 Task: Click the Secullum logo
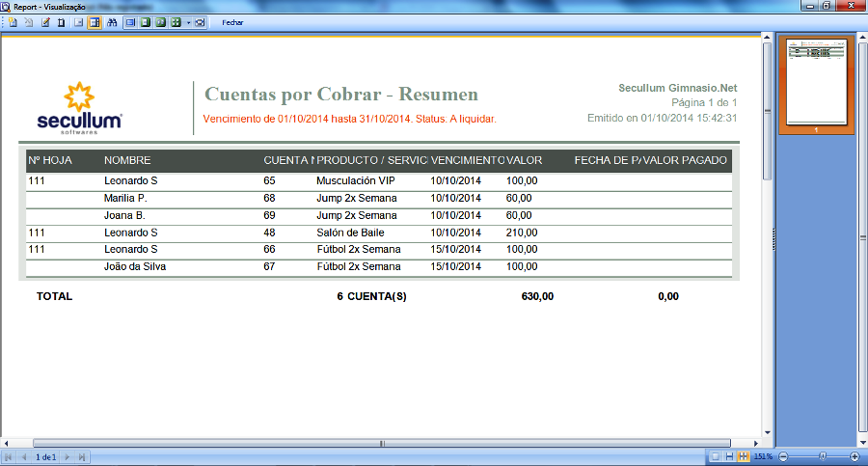[79, 107]
